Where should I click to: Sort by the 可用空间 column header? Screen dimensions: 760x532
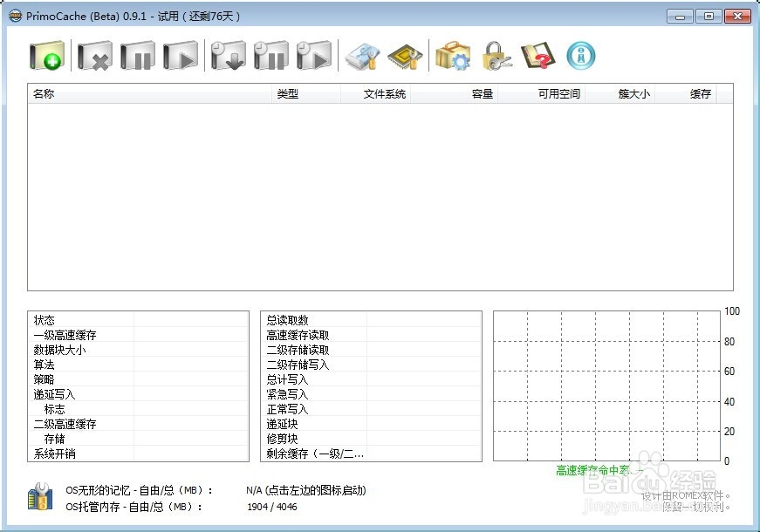[x=541, y=93]
